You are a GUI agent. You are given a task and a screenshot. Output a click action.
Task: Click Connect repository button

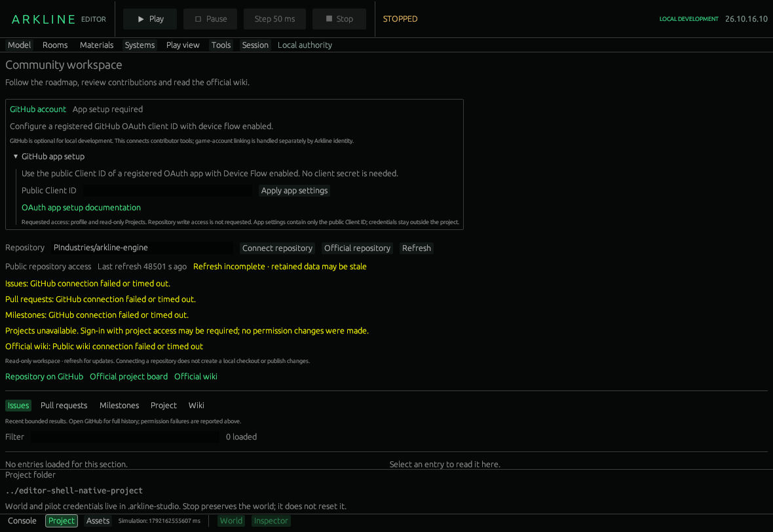coord(277,248)
